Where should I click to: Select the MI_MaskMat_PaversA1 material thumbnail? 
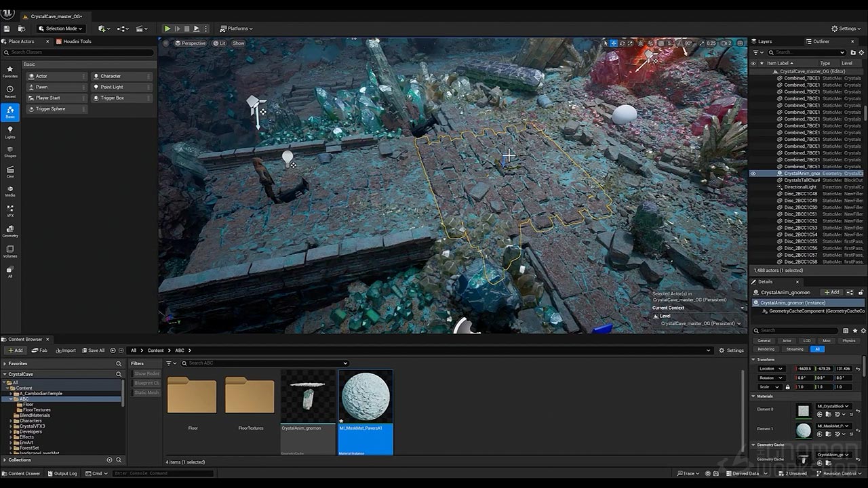coord(366,396)
